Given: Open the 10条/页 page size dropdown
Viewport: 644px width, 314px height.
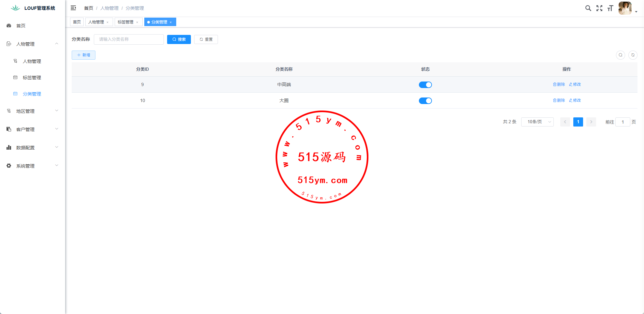Looking at the screenshot, I should pyautogui.click(x=537, y=122).
